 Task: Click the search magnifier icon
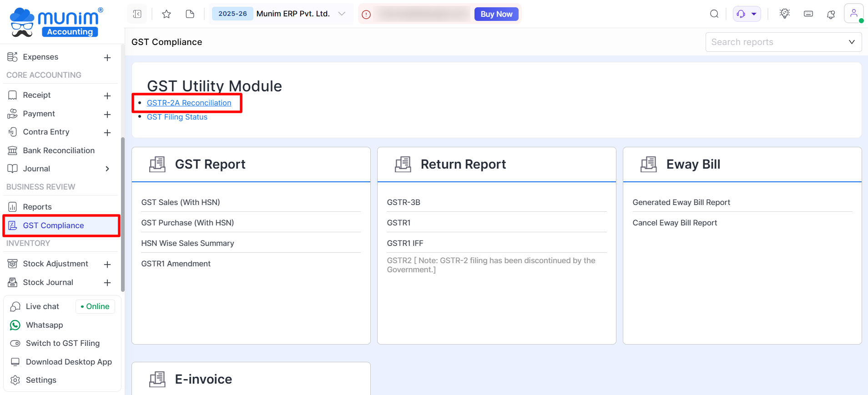(714, 14)
